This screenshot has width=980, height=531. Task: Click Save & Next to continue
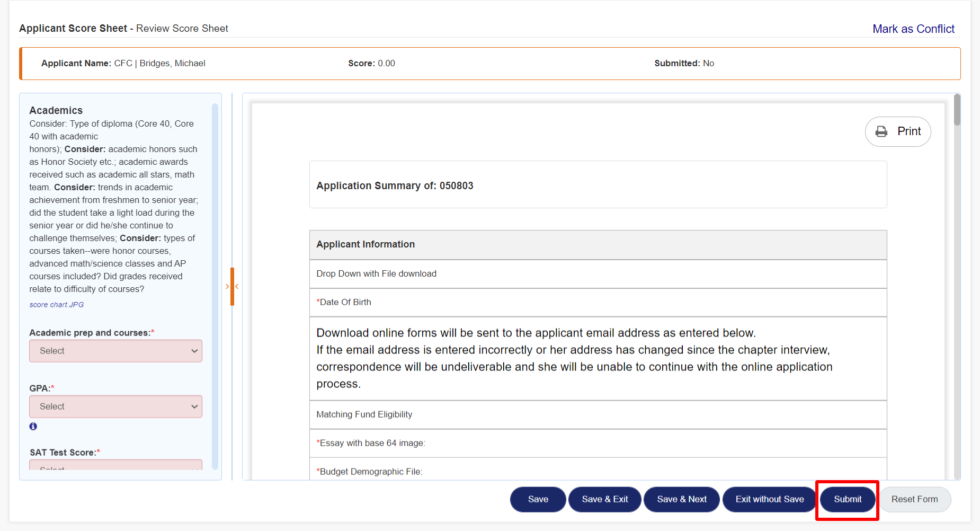(682, 499)
